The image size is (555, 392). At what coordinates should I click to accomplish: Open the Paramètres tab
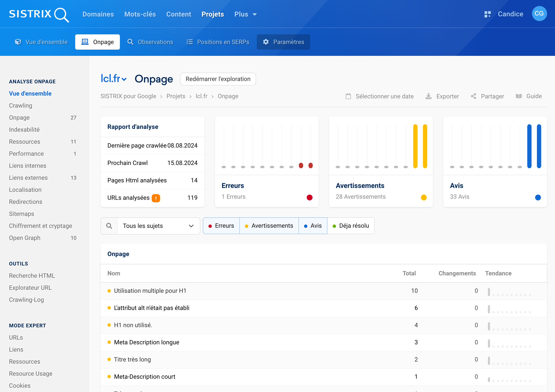[283, 42]
